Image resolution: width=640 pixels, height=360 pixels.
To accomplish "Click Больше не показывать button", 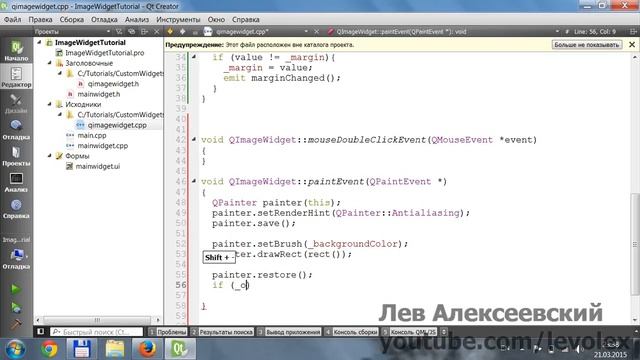I will [x=587, y=44].
